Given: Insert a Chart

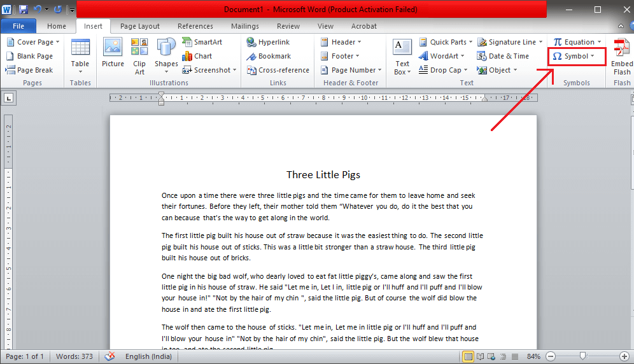Looking at the screenshot, I should point(197,56).
